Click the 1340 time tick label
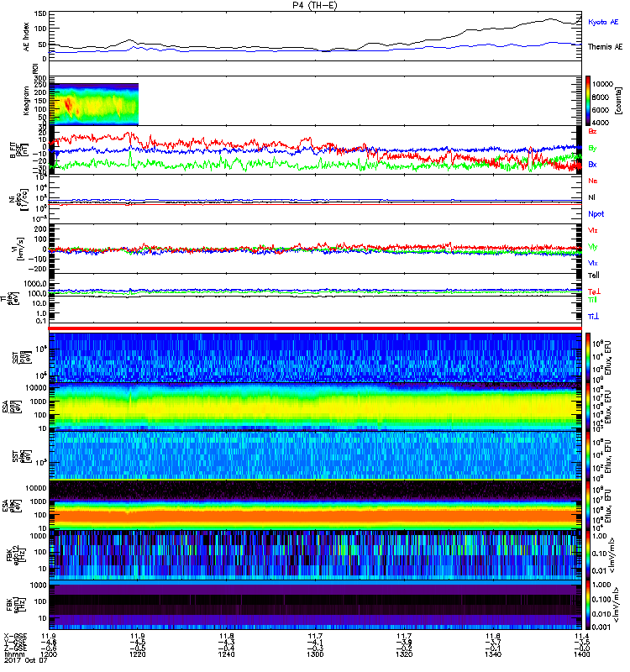Screen dimensions: 630x672 (493, 654)
